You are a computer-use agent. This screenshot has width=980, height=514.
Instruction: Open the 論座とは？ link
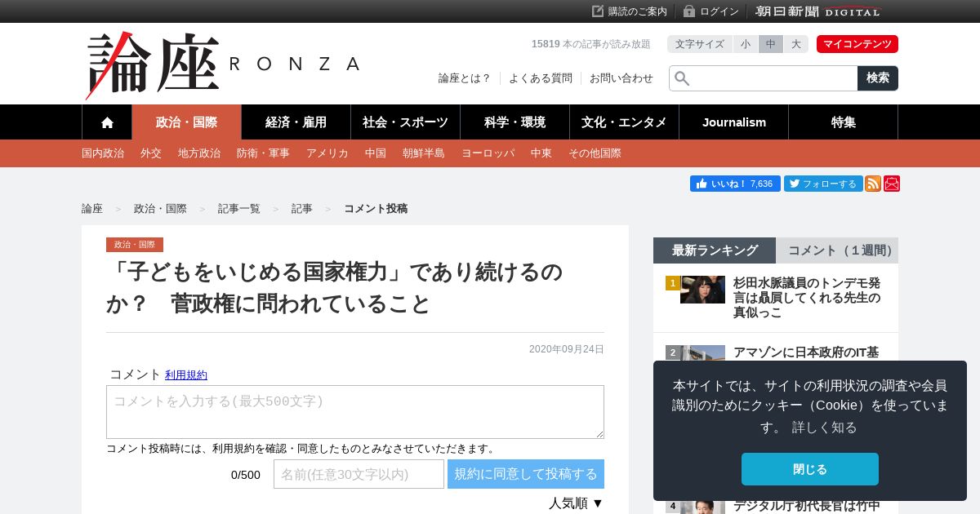pyautogui.click(x=465, y=78)
